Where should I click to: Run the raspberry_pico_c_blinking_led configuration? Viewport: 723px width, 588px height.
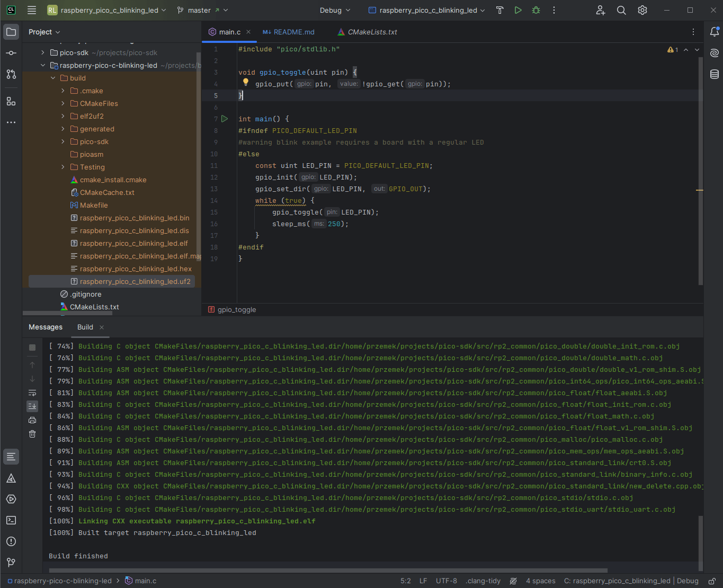518,10
